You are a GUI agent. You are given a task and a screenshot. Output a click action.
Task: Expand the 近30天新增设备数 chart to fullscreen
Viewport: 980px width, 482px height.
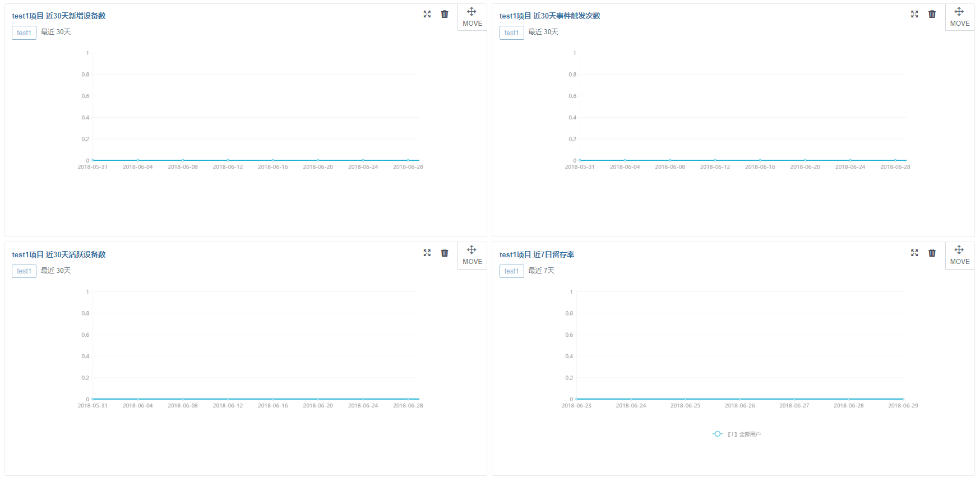point(427,14)
